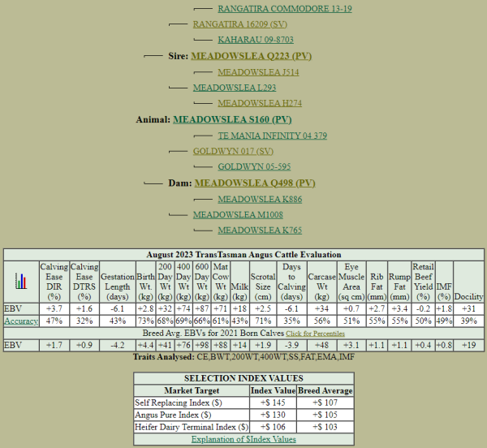
Task: Select the Eye Muscle Area header
Action: click(x=351, y=282)
